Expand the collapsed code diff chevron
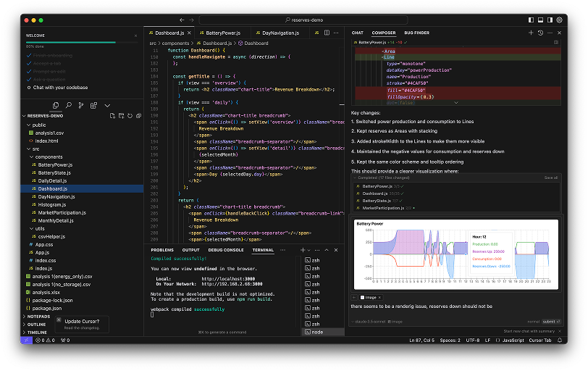The height and width of the screenshot is (371, 588). point(455,103)
